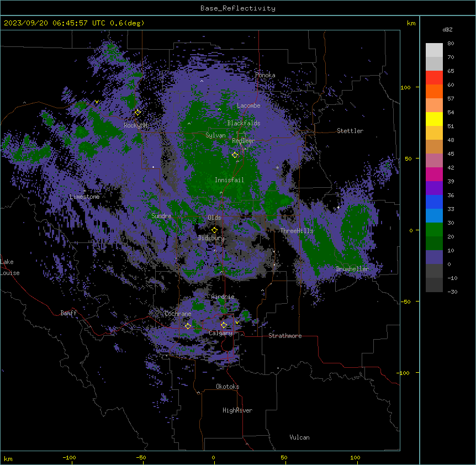Click the Ponoka map label
The height and width of the screenshot is (465, 476).
pos(265,75)
